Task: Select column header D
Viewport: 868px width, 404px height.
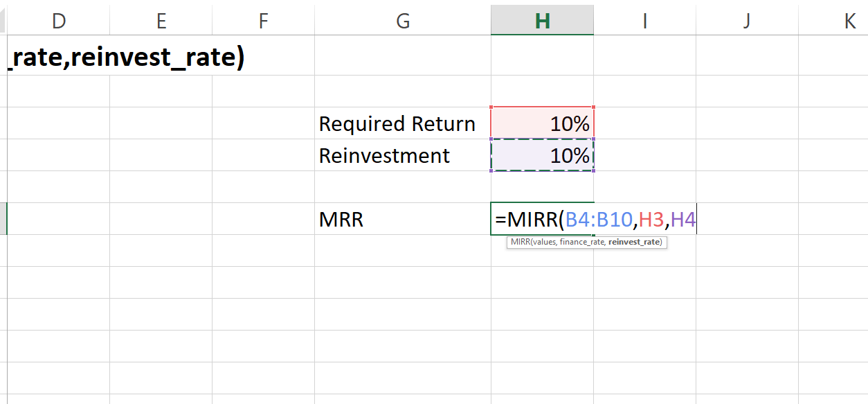Action: coord(58,20)
